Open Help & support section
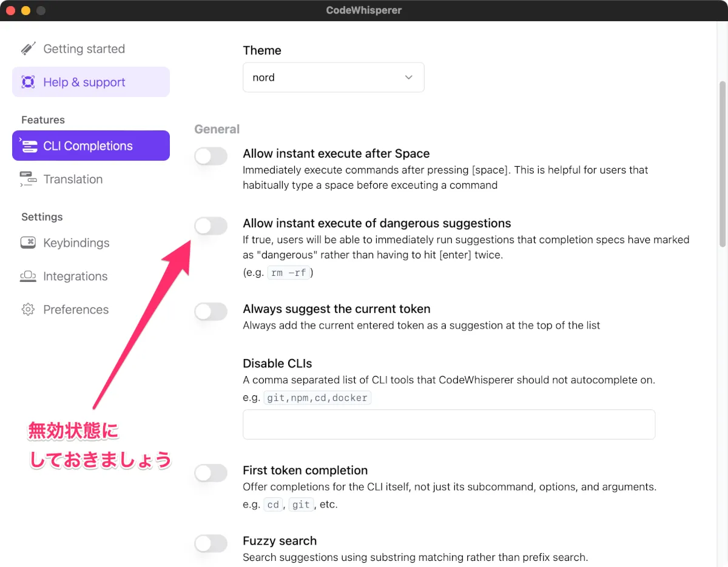728x567 pixels. pos(84,82)
